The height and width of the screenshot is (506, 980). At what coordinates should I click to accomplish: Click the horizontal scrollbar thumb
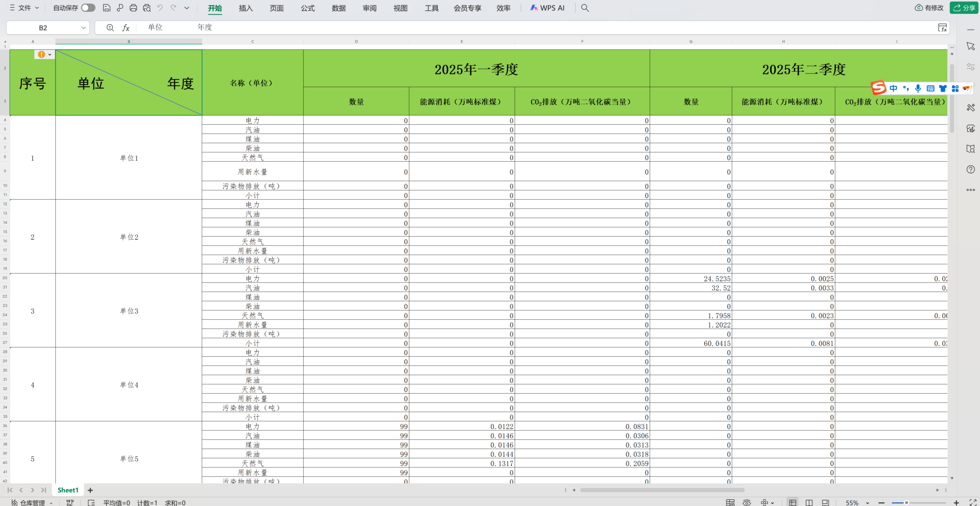click(x=662, y=490)
